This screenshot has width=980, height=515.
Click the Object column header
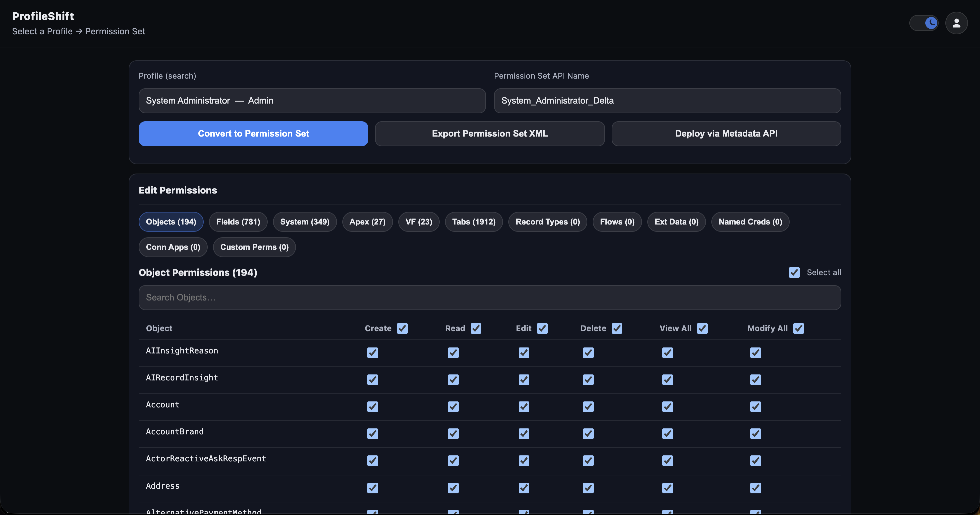click(159, 328)
